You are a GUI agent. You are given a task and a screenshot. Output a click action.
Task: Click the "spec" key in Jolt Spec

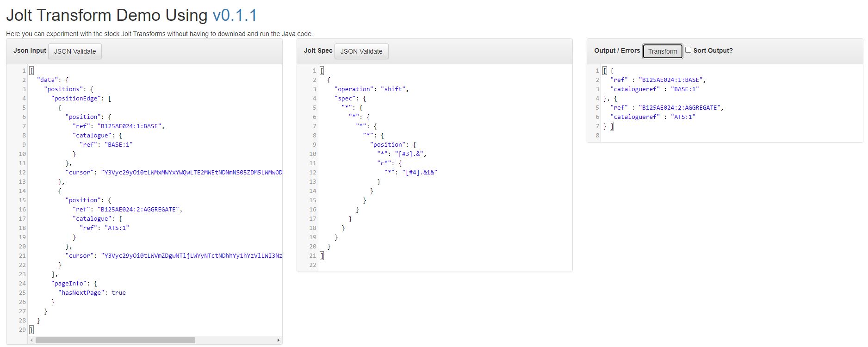[x=345, y=98]
